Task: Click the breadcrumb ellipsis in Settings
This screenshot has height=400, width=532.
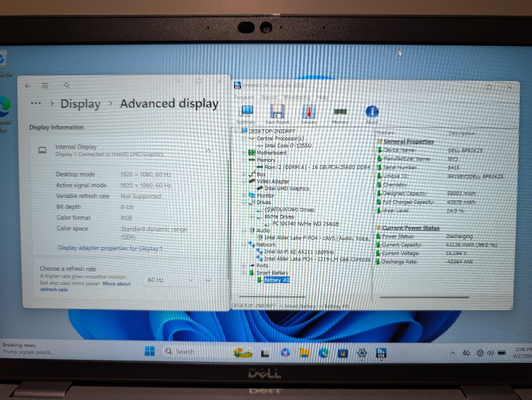Action: click(x=36, y=103)
